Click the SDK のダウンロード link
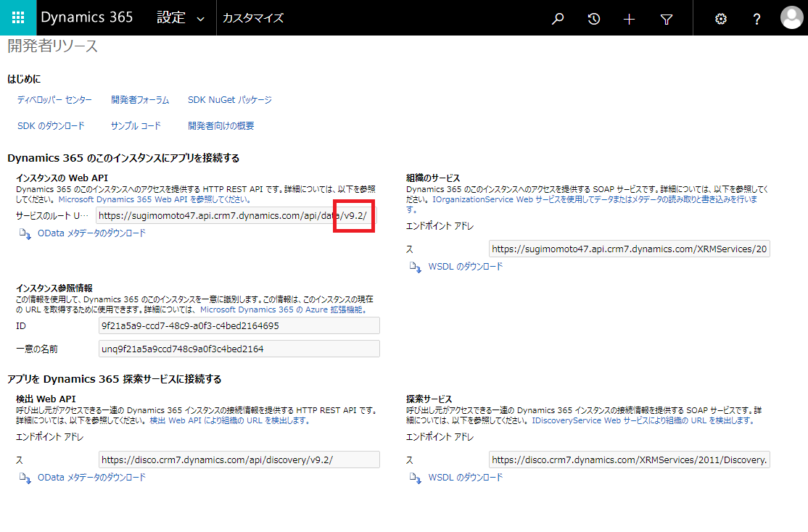This screenshot has height=532, width=808. (x=51, y=125)
